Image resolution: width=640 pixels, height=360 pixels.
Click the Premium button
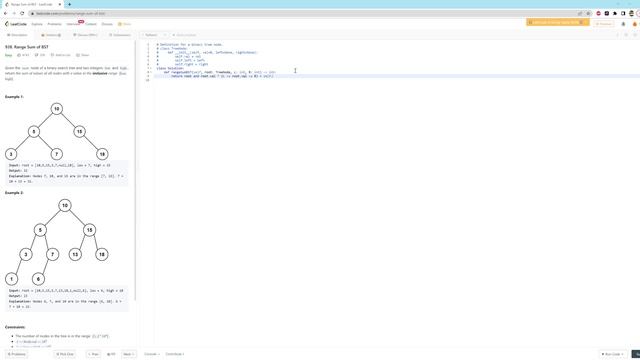[x=604, y=24]
